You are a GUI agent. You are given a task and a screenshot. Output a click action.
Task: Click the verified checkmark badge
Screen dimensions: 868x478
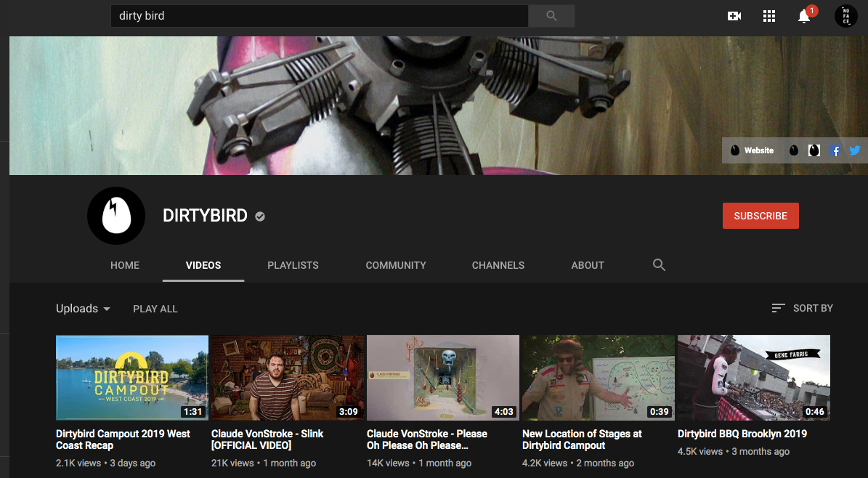pos(260,216)
